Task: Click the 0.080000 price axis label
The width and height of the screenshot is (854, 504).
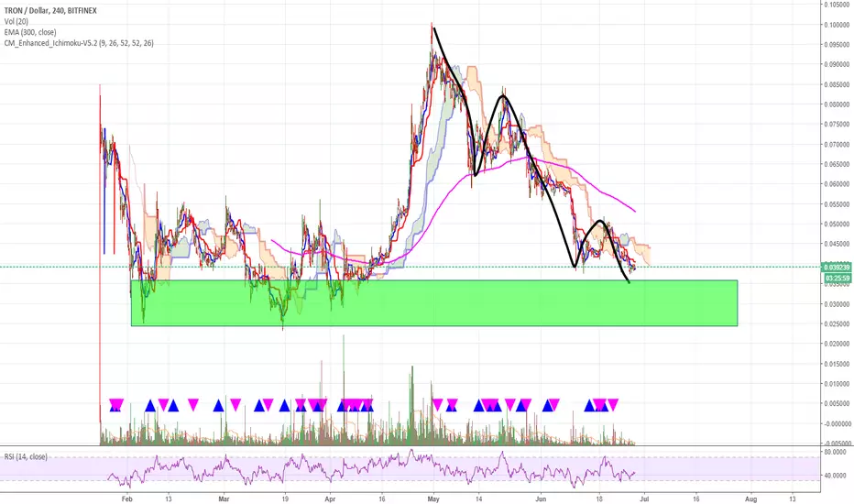Action: [837, 104]
